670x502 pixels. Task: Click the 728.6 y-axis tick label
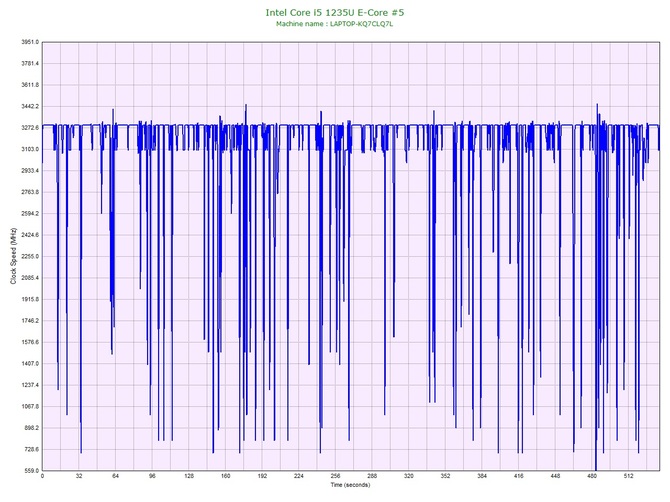click(x=31, y=449)
